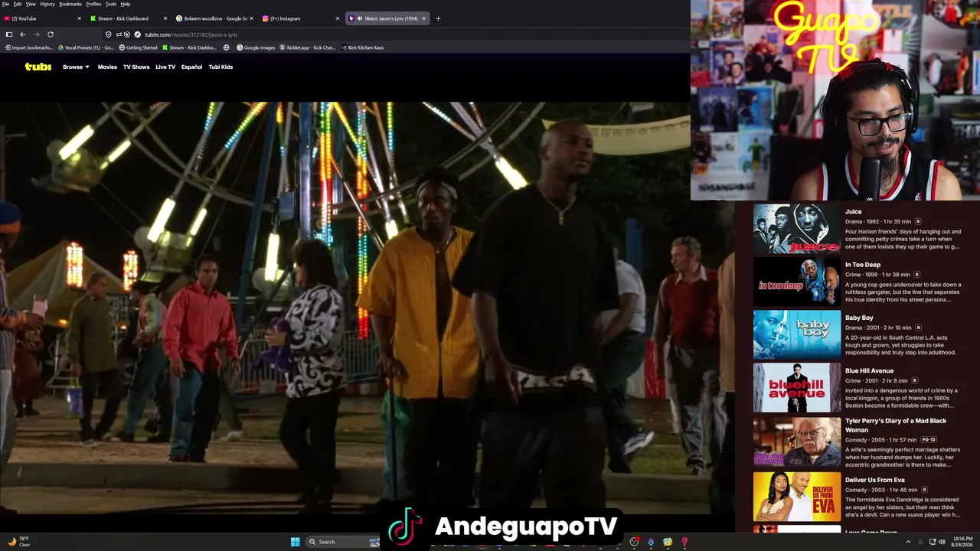Close the Instagram tab
Screen dimensions: 980x551
coord(337,18)
